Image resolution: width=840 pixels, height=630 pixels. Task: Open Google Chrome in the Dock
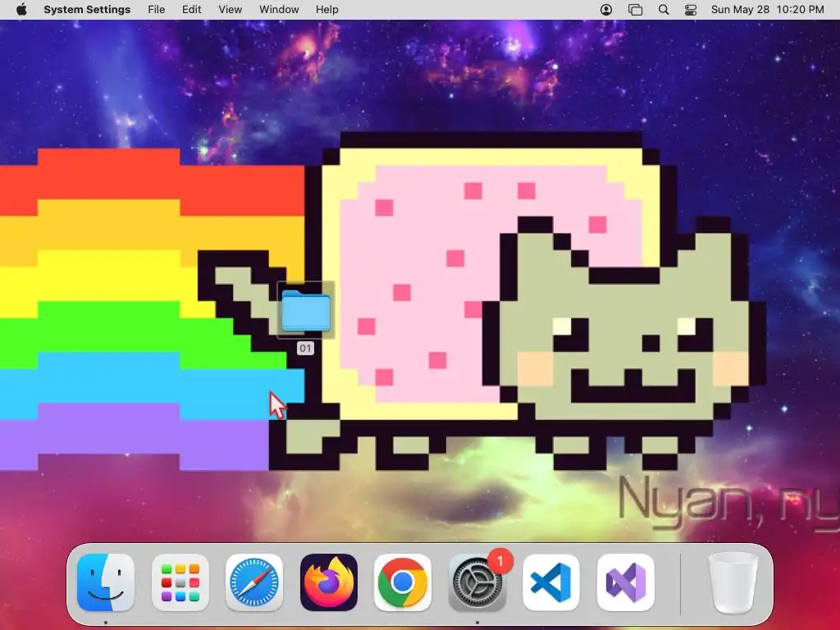pos(402,583)
